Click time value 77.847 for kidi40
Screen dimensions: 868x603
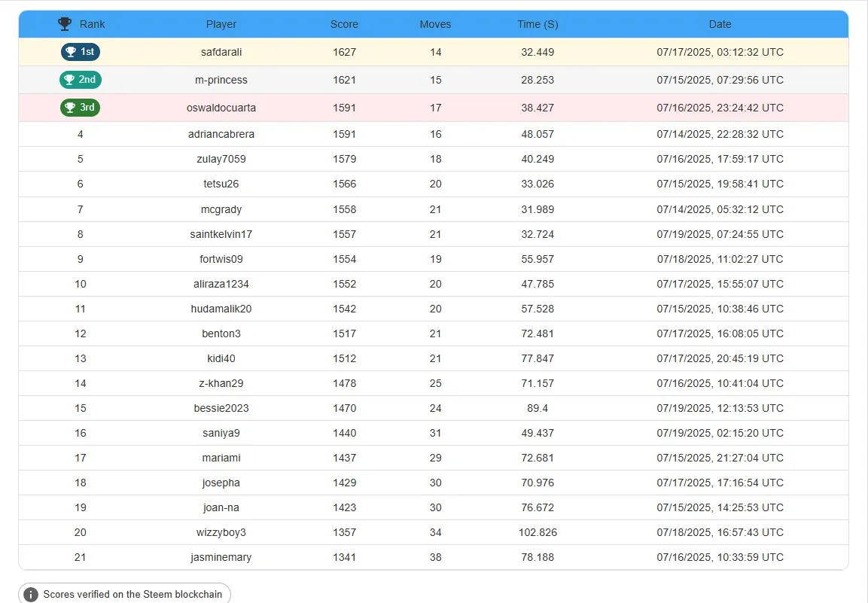pos(538,359)
